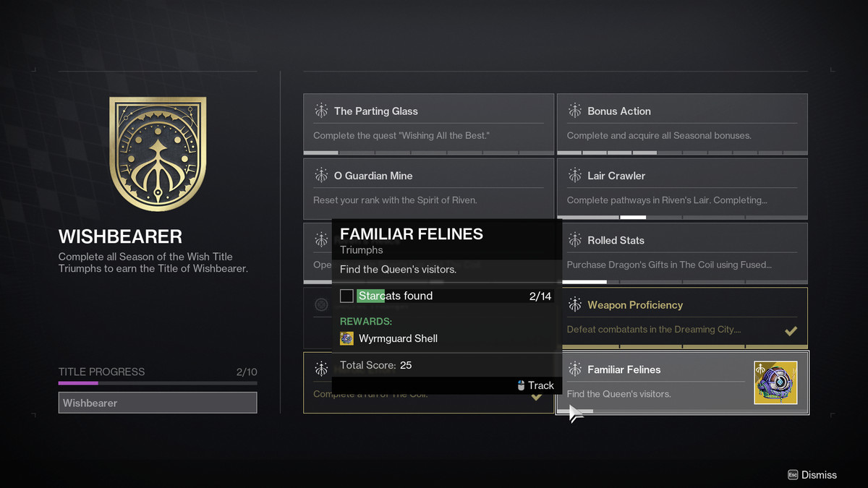Click the Lair Crawler triumph icon
The image size is (868, 488).
[575, 176]
